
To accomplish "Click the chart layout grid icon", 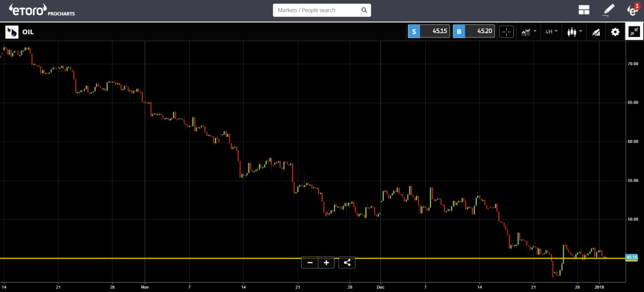I will [584, 10].
